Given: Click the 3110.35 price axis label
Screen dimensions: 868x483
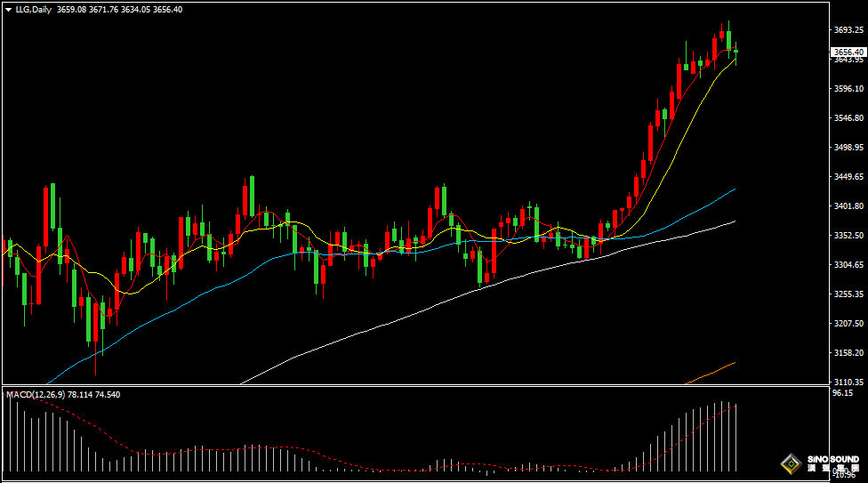Looking at the screenshot, I should coord(848,382).
